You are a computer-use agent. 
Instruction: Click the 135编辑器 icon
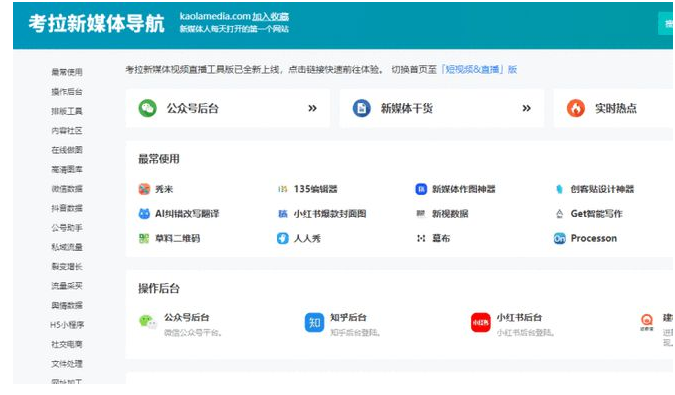282,189
